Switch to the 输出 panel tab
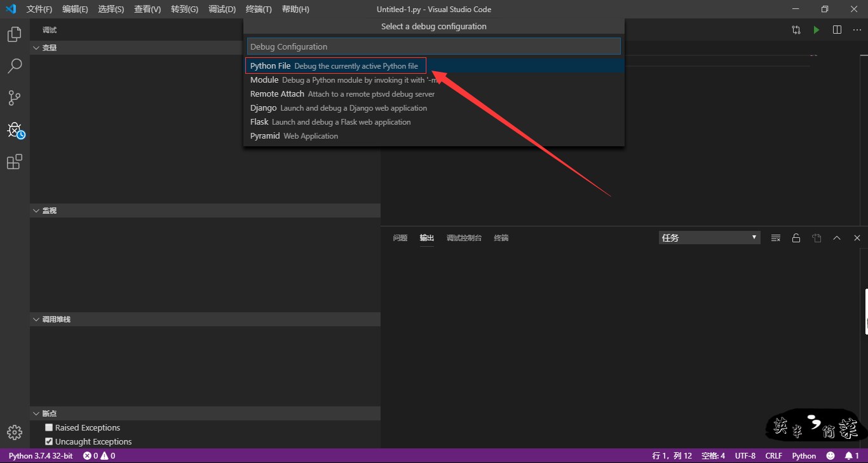This screenshot has height=463, width=868. (x=426, y=238)
